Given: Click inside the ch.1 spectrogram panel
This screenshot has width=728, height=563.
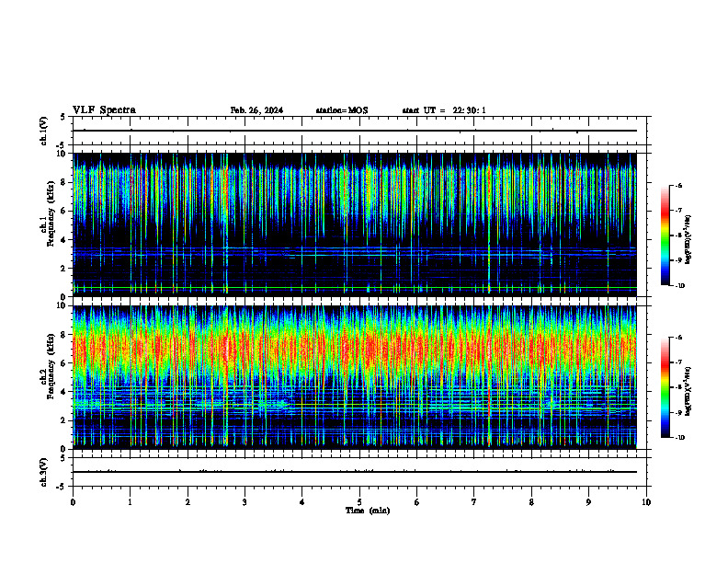Looking at the screenshot, I should pyautogui.click(x=355, y=224).
